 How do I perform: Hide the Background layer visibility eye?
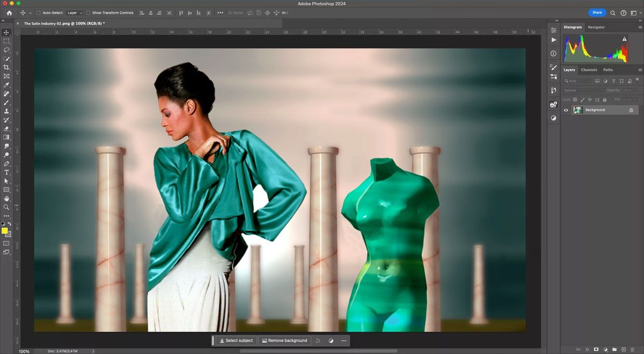point(566,110)
